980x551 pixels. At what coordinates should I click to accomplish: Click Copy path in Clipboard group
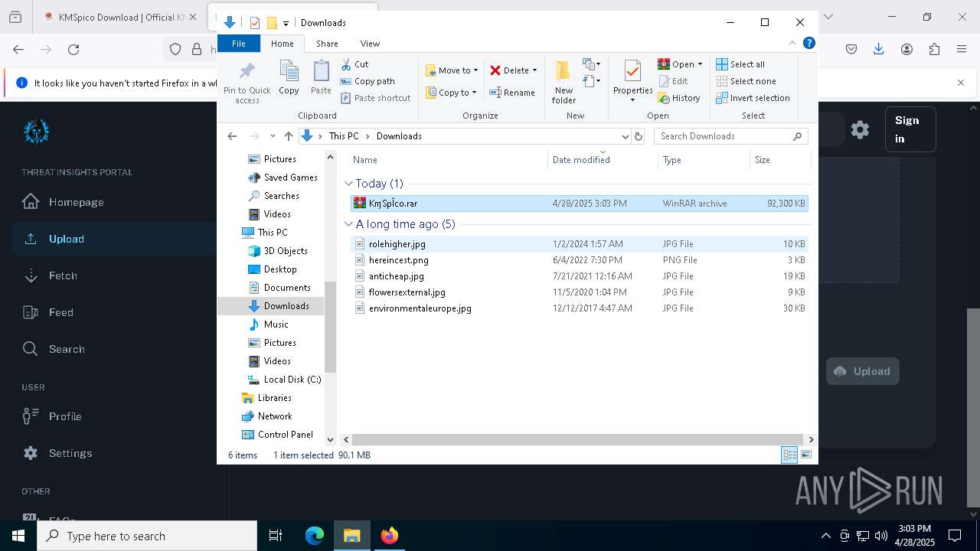coord(367,81)
